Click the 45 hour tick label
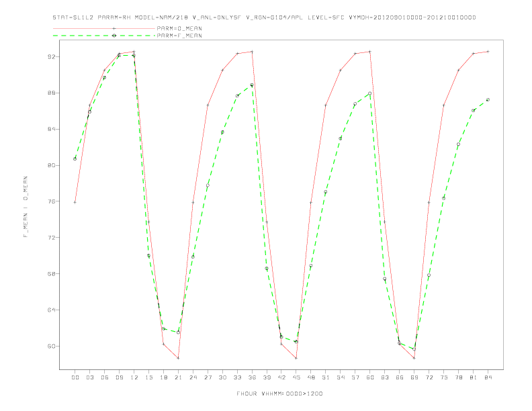532x411 pixels. (296, 377)
